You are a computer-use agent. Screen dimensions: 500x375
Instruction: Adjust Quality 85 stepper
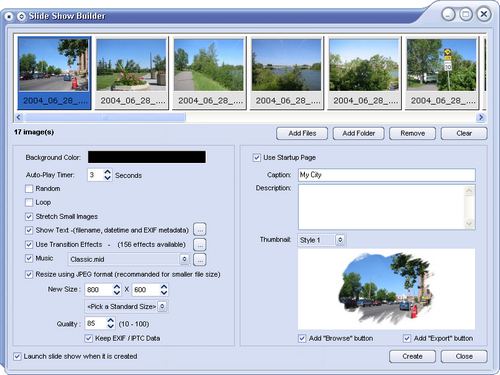pyautogui.click(x=110, y=323)
